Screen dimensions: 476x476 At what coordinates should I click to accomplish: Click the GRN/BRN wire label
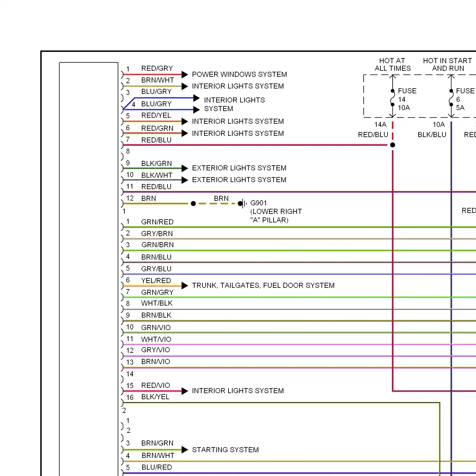158,245
